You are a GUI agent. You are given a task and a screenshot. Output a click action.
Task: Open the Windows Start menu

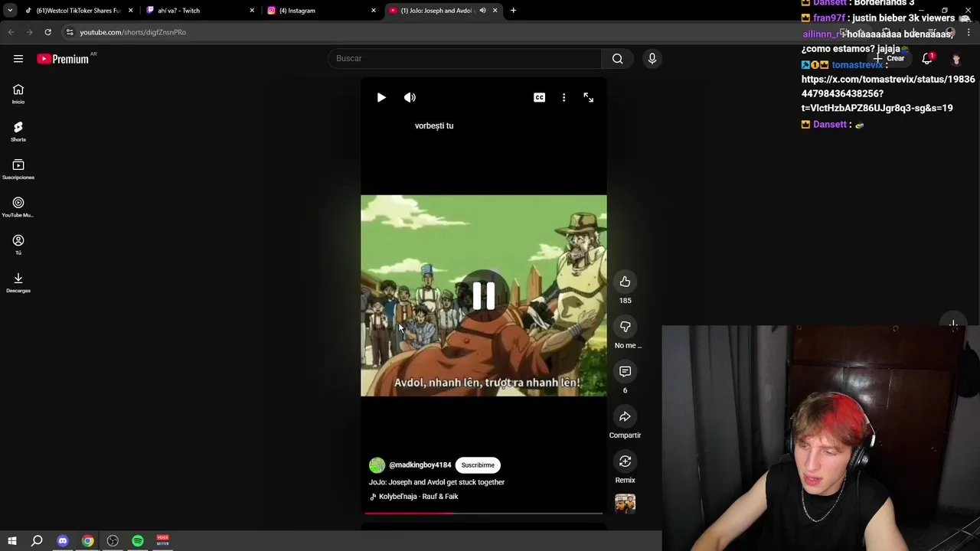(12, 541)
